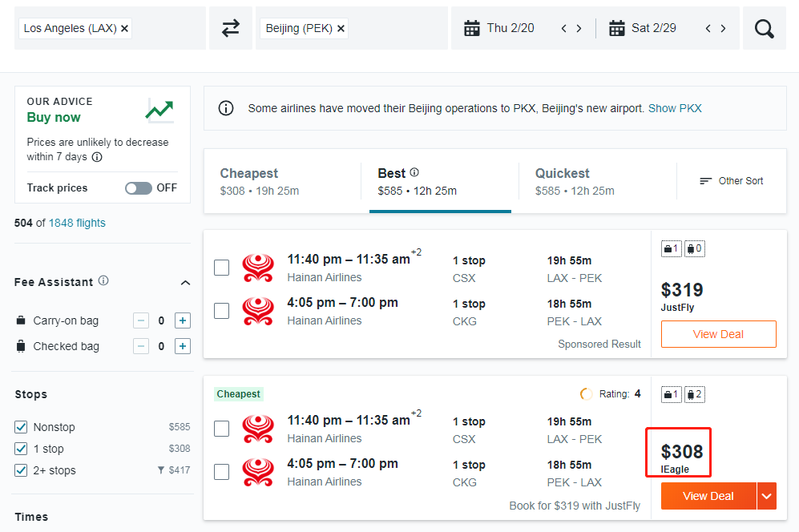Click the magnifying glass search button
Viewport: 799px width, 532px height.
pos(765,29)
